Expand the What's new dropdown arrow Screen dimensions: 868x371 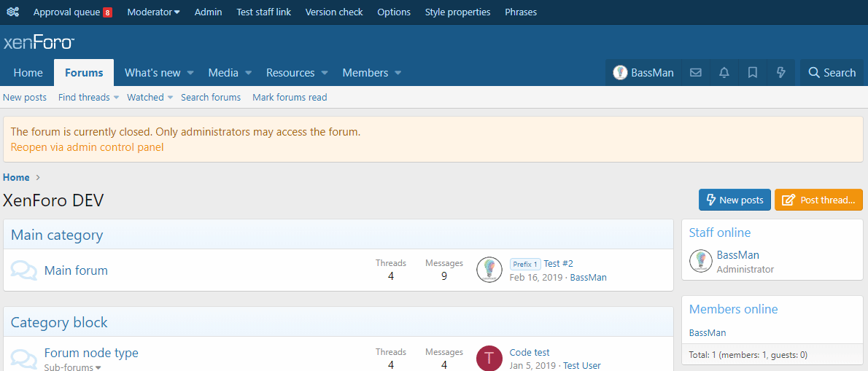click(x=190, y=73)
